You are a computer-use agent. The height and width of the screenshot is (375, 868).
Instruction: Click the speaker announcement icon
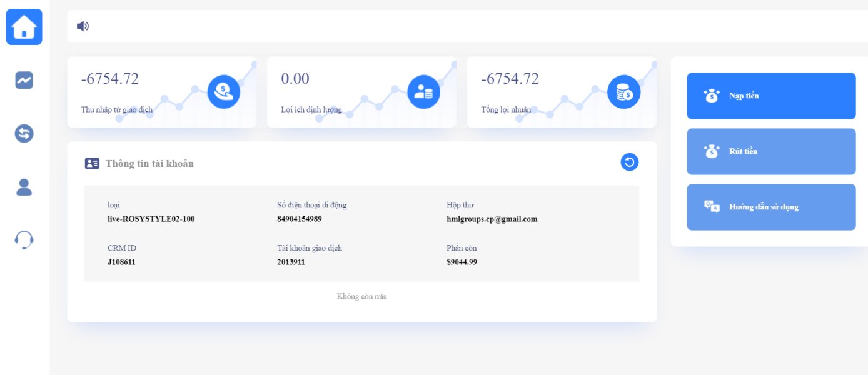83,26
